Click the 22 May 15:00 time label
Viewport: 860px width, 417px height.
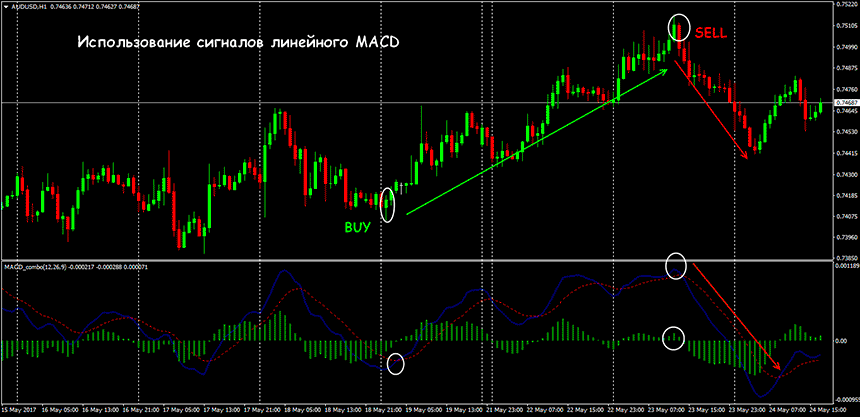click(x=585, y=410)
